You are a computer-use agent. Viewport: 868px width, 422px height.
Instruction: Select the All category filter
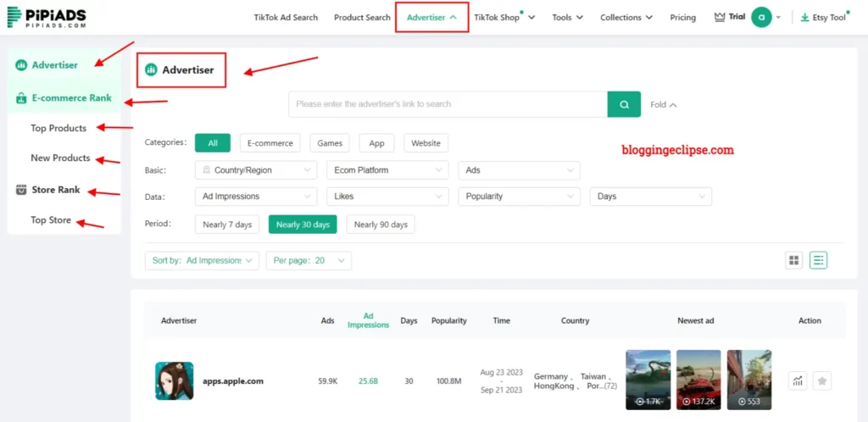click(213, 142)
